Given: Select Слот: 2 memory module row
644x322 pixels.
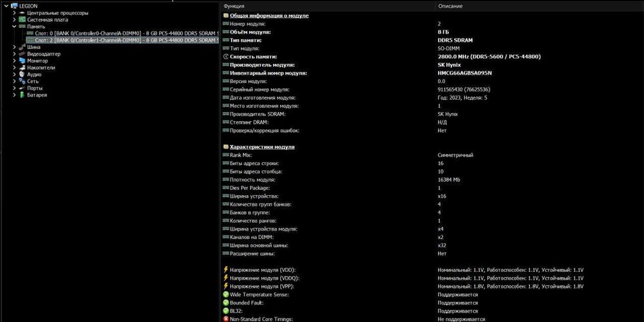Looking at the screenshot, I should tap(122, 40).
